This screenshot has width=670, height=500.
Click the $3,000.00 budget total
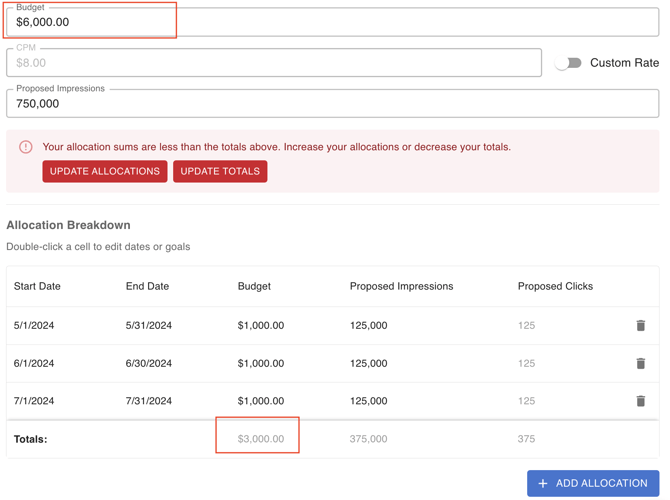click(x=261, y=439)
